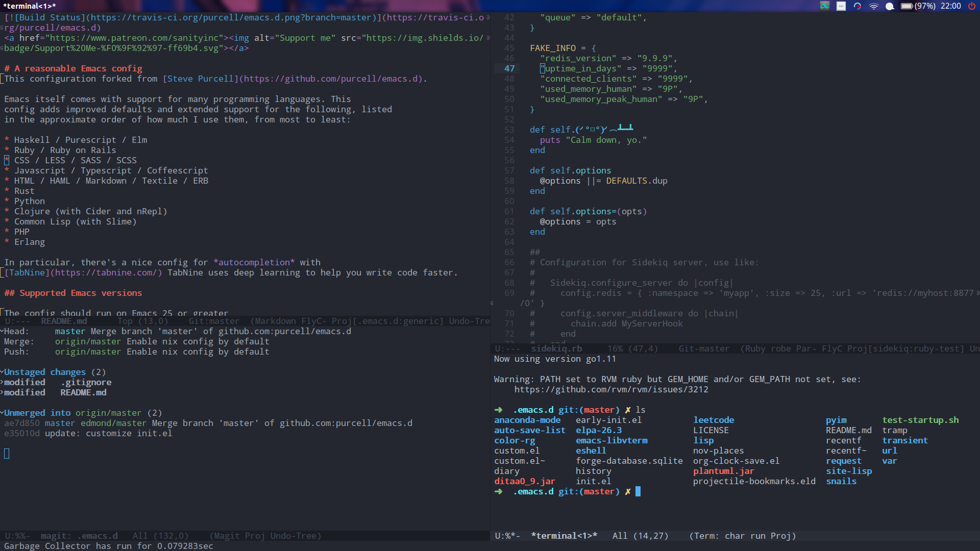Click the leetcode directory in terminal listing
The width and height of the screenshot is (980, 551).
pos(714,420)
